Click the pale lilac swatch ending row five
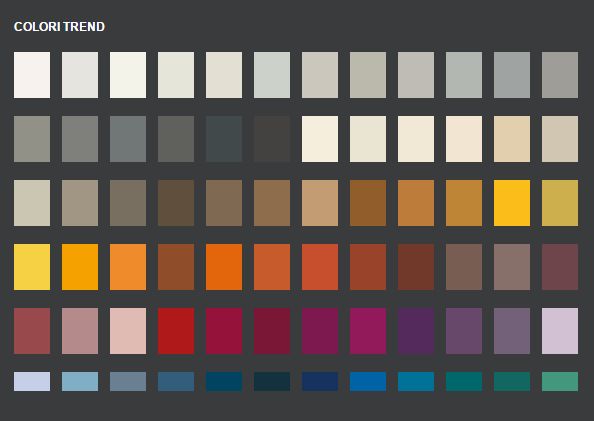 [560, 331]
